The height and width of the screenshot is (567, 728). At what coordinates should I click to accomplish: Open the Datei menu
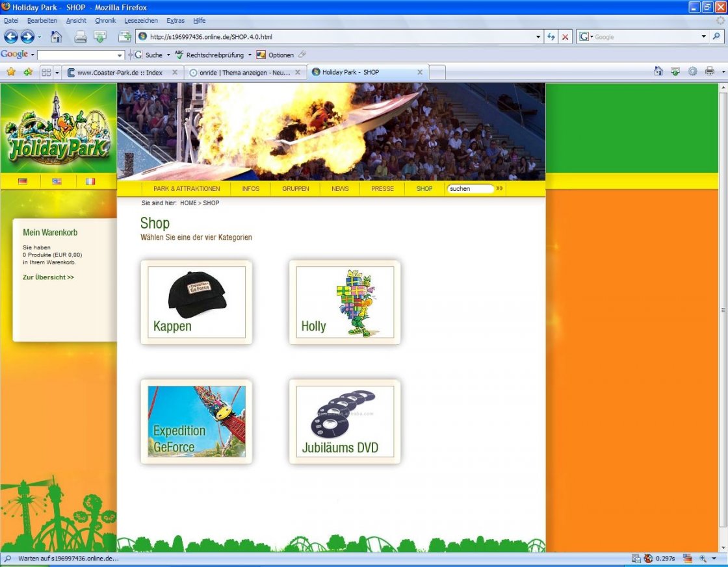coord(11,20)
